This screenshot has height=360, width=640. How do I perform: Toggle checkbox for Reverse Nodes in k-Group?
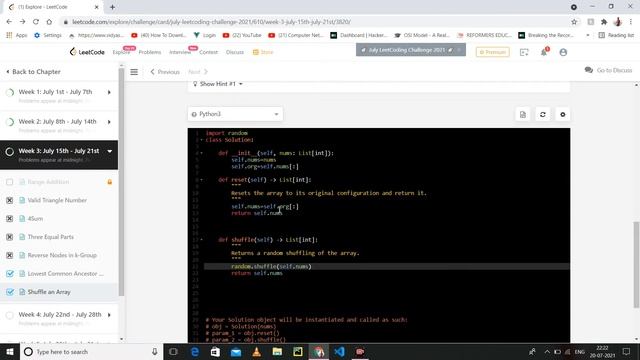10,256
